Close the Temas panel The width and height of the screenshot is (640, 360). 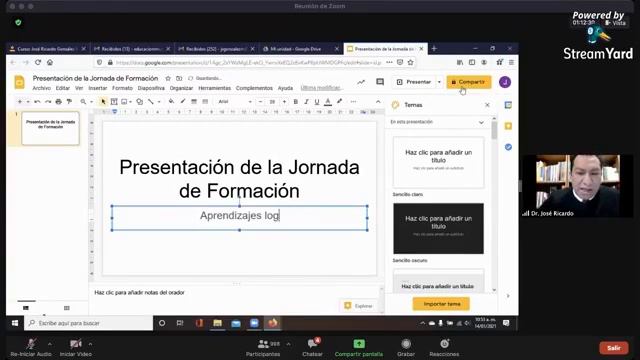pyautogui.click(x=487, y=105)
